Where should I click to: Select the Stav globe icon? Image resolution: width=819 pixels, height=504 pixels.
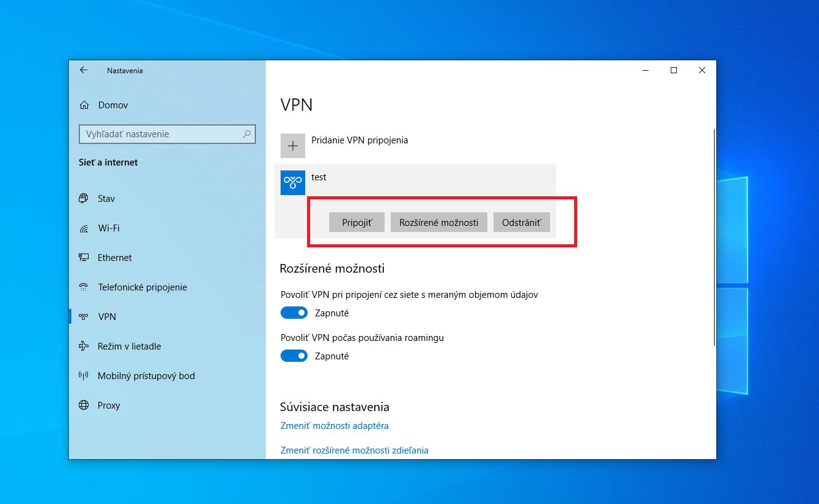point(84,198)
